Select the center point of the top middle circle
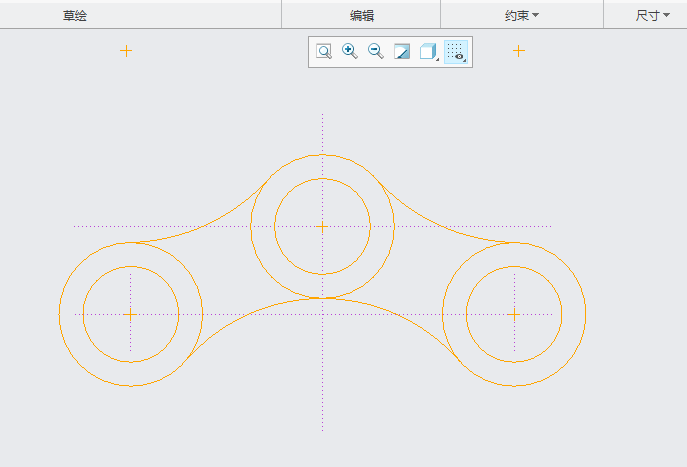The height and width of the screenshot is (467, 687). tap(322, 227)
